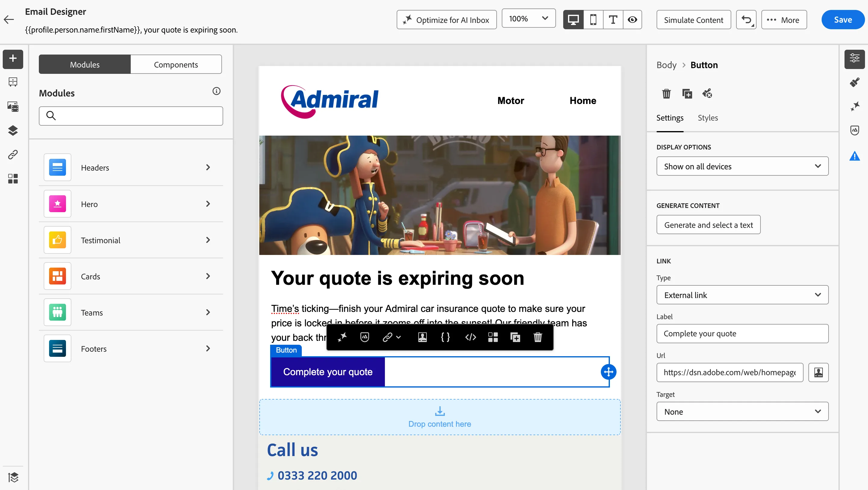
Task: Open the layers icon in left rail
Action: coord(13,130)
